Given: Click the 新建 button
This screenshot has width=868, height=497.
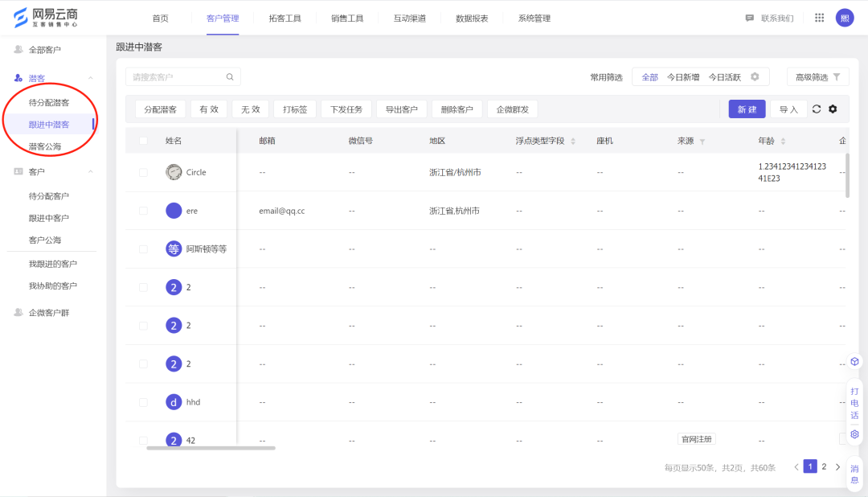Looking at the screenshot, I should pos(747,109).
